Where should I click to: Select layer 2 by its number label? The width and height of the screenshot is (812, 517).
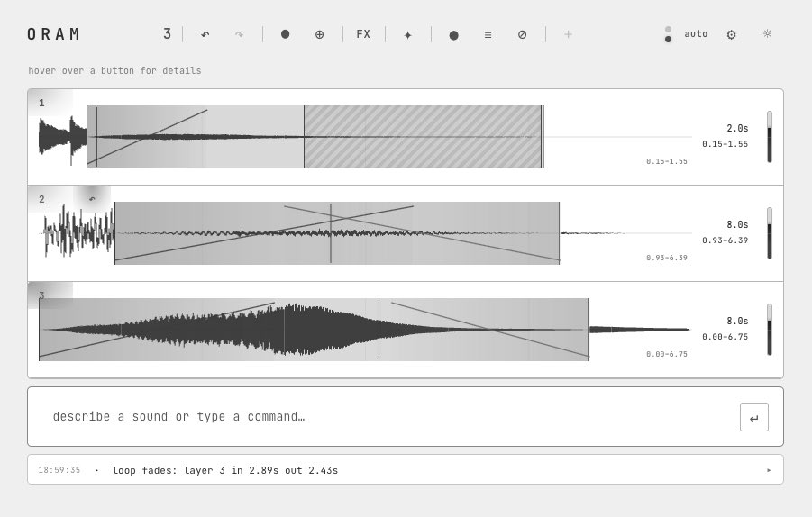click(42, 199)
